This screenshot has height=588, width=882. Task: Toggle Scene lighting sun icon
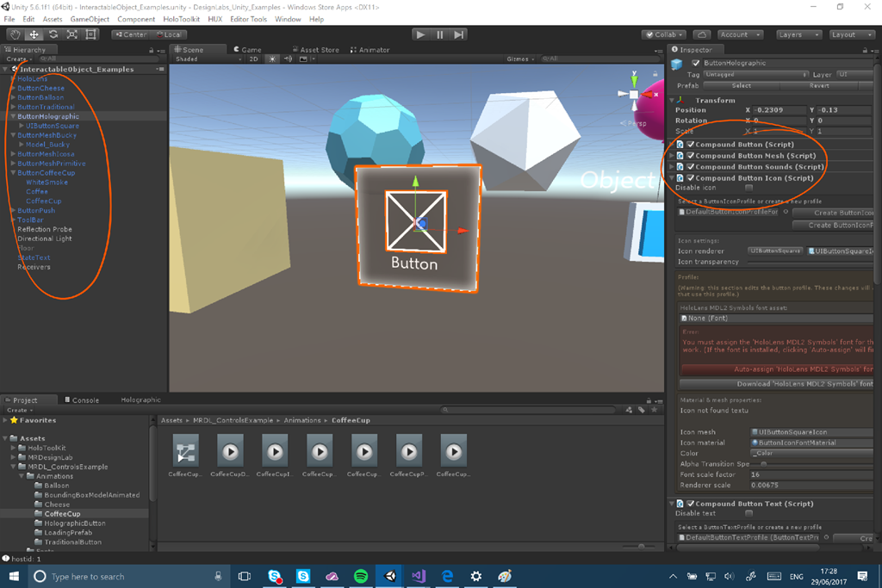[272, 59]
